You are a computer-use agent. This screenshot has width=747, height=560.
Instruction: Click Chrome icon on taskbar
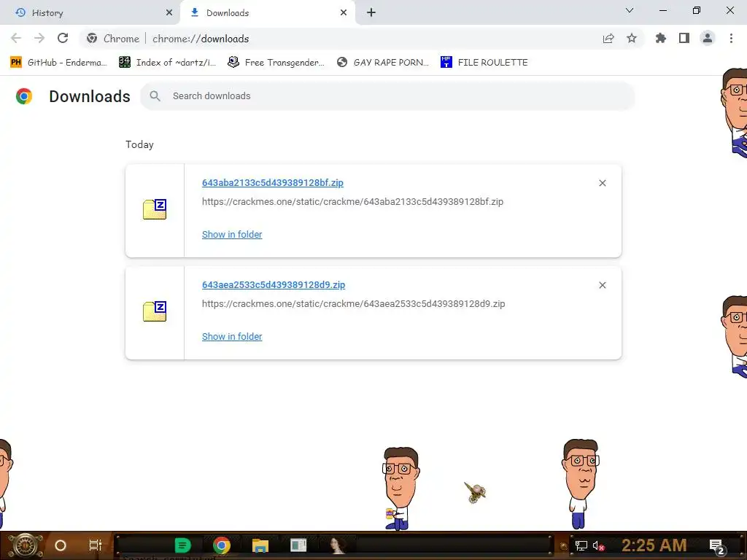pyautogui.click(x=222, y=545)
